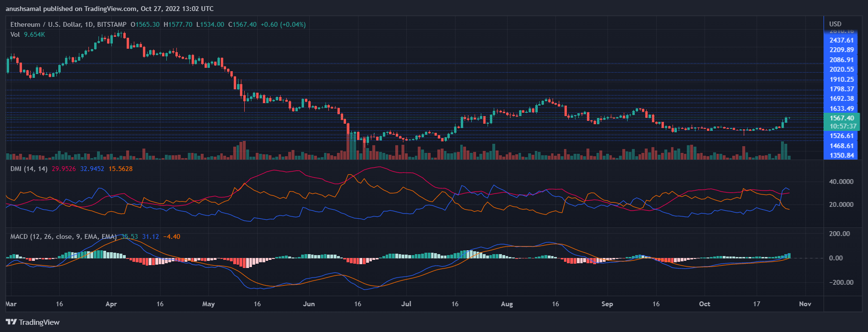This screenshot has width=868, height=332.
Task: Click the 1910.25 price level label
Action: click(841, 80)
